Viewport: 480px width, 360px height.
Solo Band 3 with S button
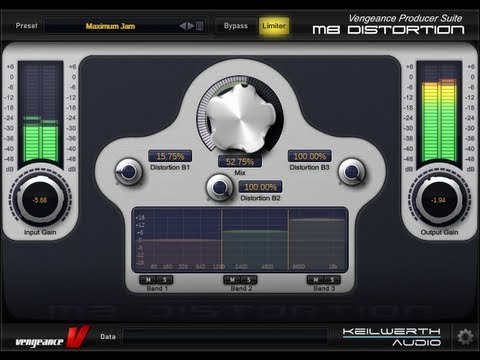point(332,279)
